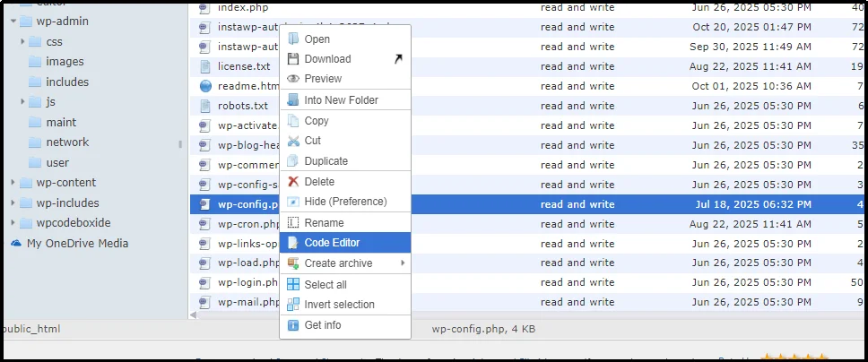Click the red X Delete icon
The height and width of the screenshot is (362, 868).
click(x=293, y=182)
